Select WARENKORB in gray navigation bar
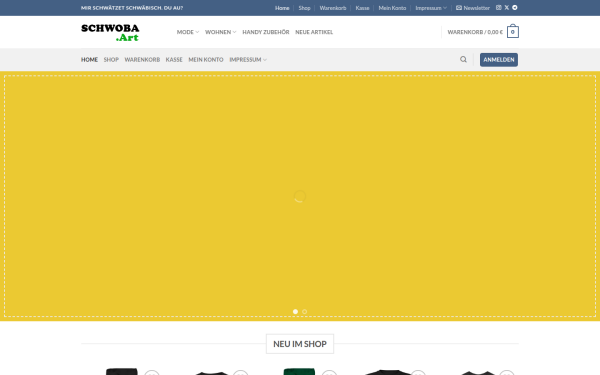Viewport: 600px width, 375px height. click(x=142, y=60)
